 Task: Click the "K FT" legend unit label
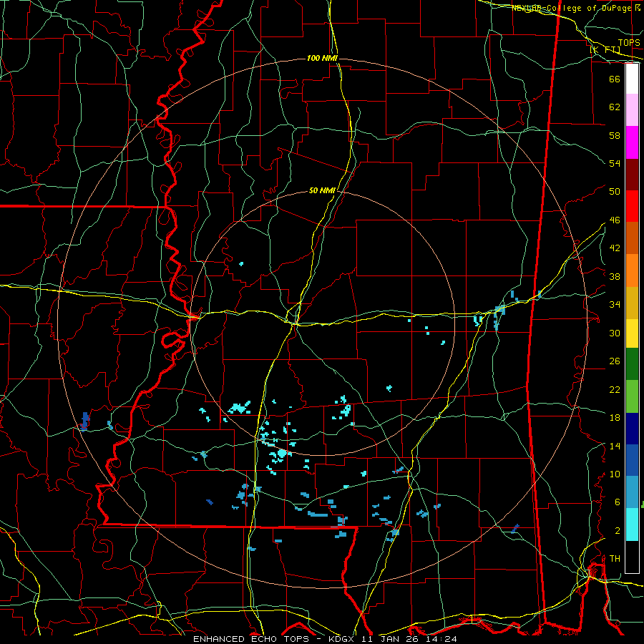pos(605,49)
